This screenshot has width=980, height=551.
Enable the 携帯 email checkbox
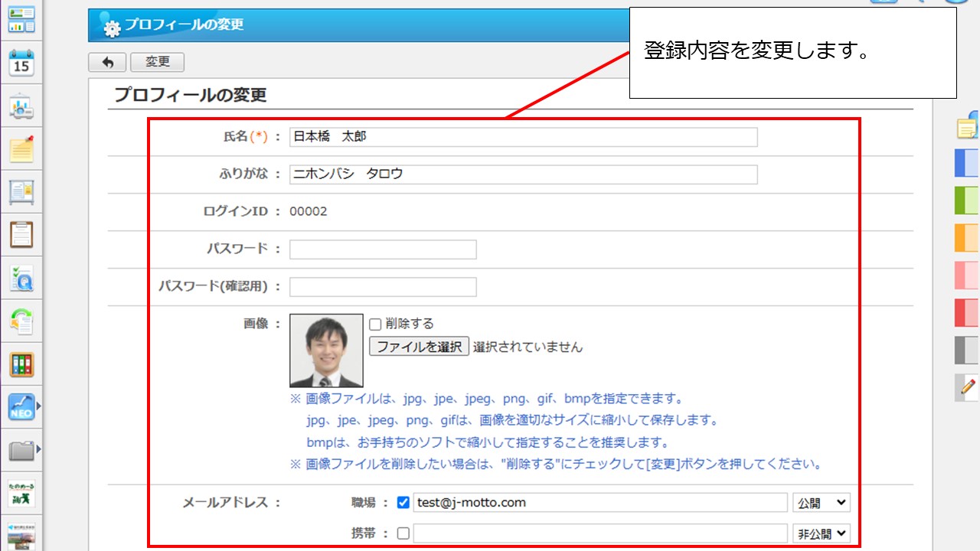[x=403, y=534]
